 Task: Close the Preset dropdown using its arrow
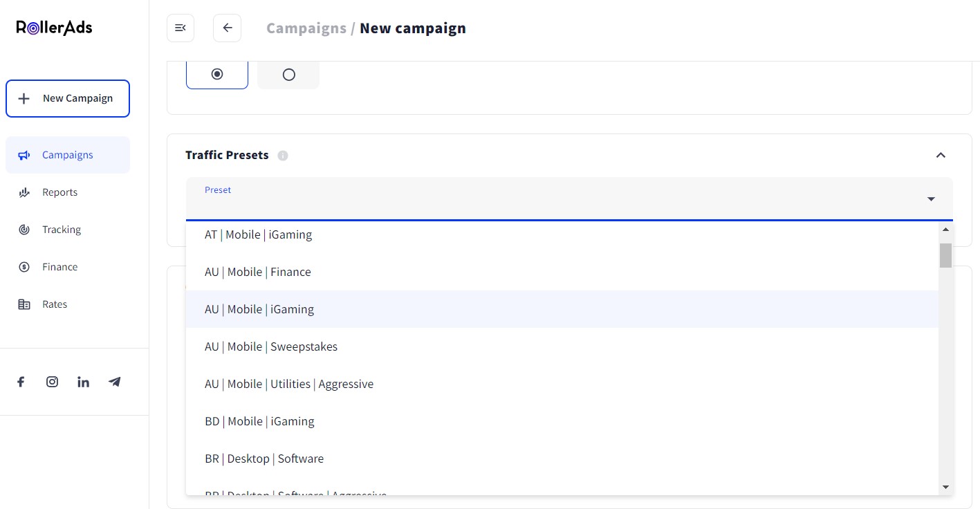pyautogui.click(x=931, y=199)
